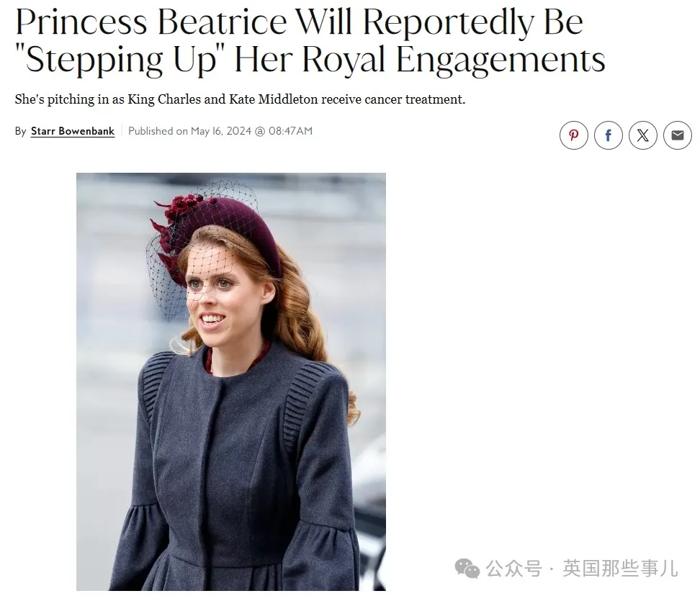Click the "公众号" watermark label
This screenshot has height=596, width=700.
click(513, 568)
